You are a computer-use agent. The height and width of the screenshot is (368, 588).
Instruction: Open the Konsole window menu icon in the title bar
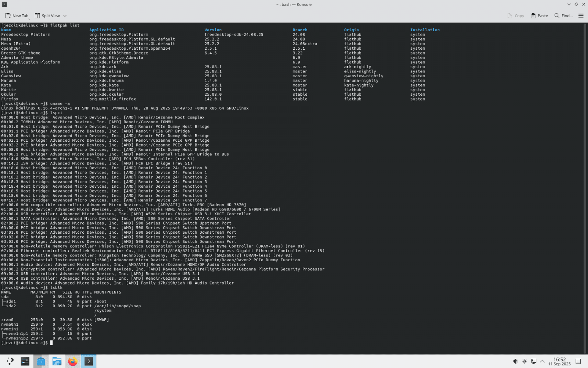4,4
